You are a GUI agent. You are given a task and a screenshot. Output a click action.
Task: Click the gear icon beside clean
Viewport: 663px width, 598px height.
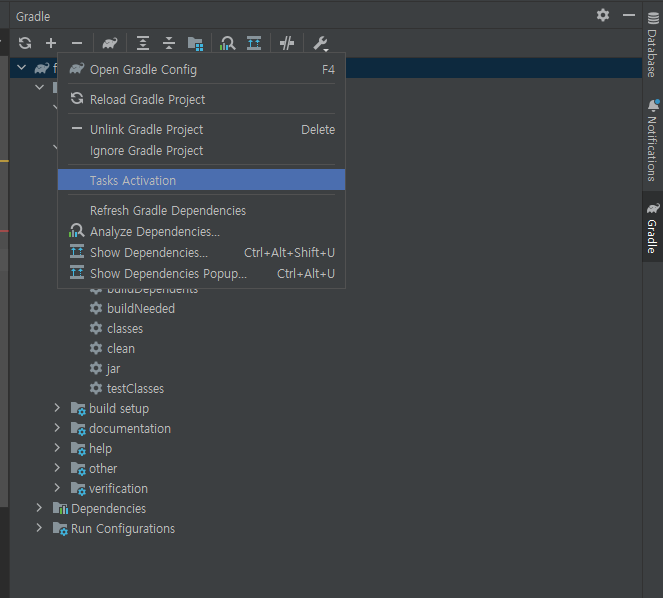(x=96, y=348)
